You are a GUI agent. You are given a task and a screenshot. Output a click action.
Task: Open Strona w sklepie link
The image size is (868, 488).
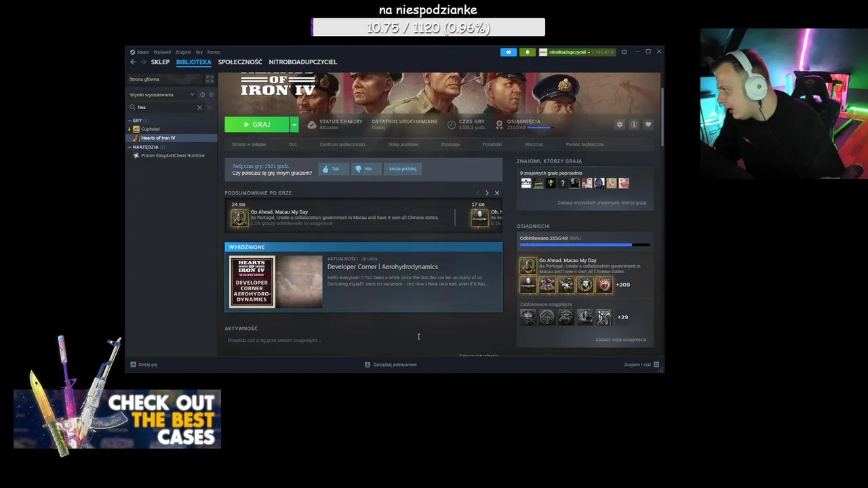point(249,144)
